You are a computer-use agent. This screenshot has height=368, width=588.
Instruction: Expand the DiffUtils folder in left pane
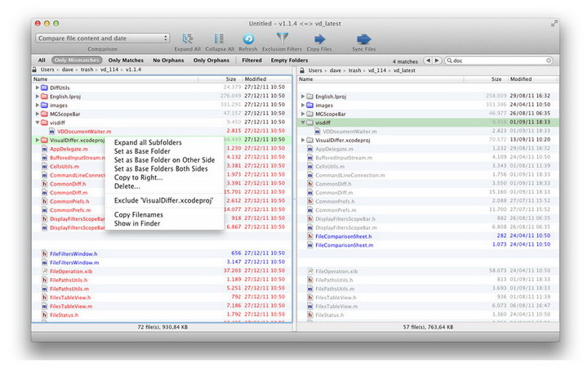click(38, 87)
